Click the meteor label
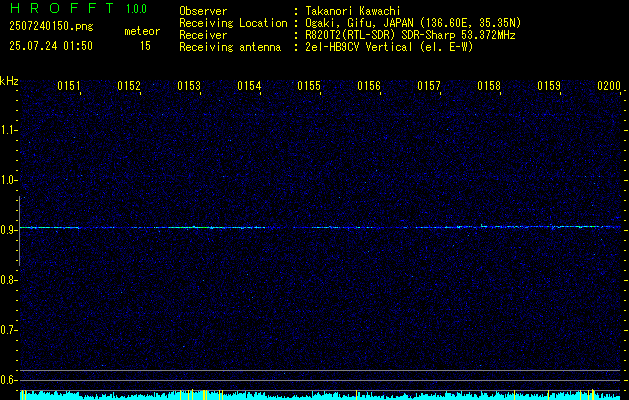 (x=142, y=31)
